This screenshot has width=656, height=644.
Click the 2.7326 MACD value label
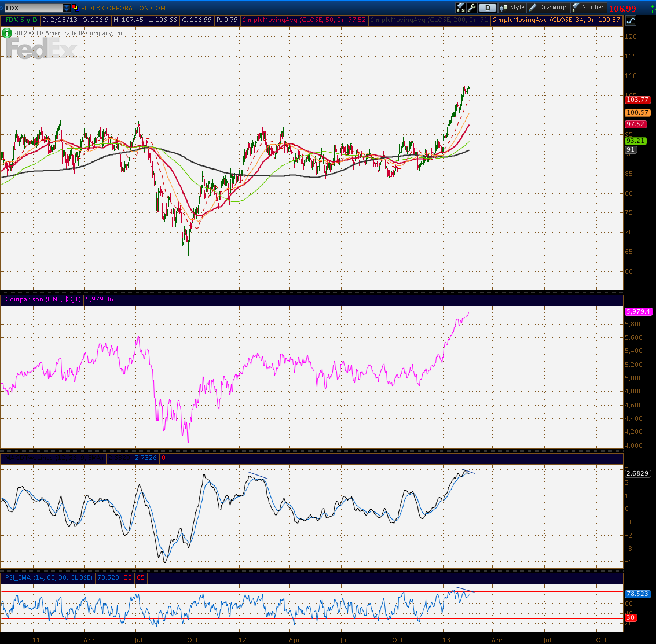[146, 458]
